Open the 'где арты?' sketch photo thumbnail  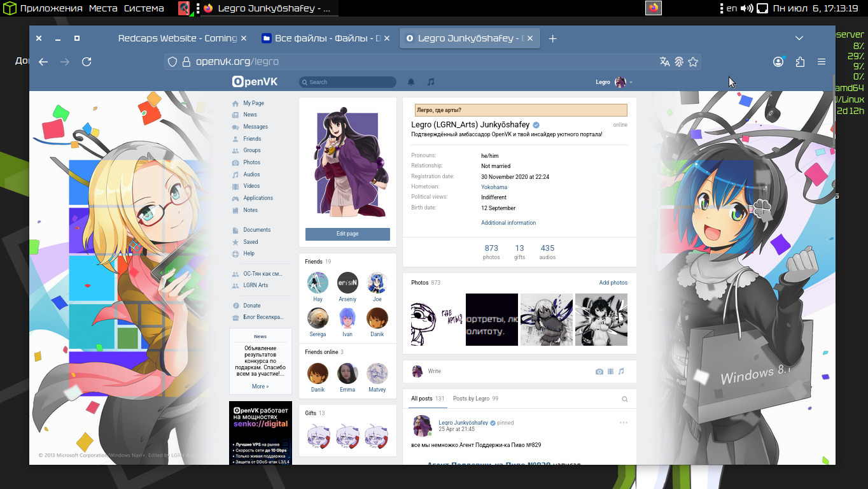click(x=437, y=320)
